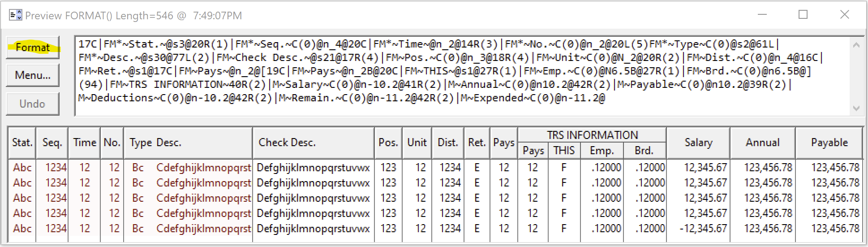This screenshot has height=247, width=868.
Task: Open the Menu... button
Action: pos(33,75)
